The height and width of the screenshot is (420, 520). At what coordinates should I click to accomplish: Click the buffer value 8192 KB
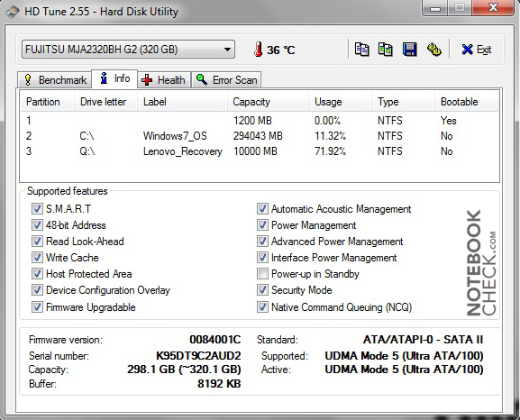pos(219,384)
